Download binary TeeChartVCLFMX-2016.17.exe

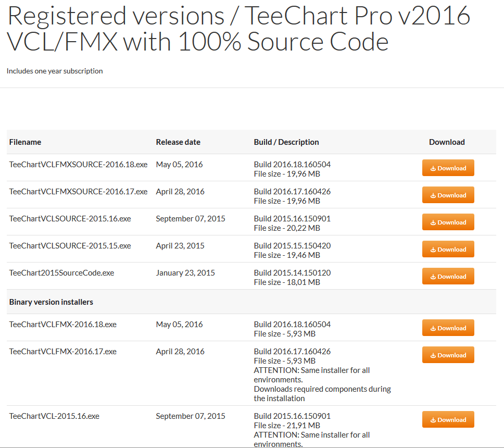tap(448, 355)
